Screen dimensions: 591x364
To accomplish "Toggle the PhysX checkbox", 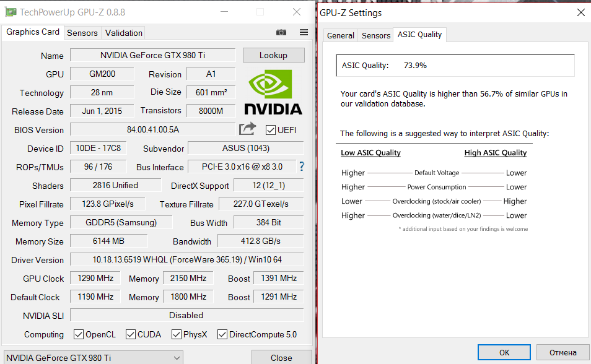I will pyautogui.click(x=176, y=334).
